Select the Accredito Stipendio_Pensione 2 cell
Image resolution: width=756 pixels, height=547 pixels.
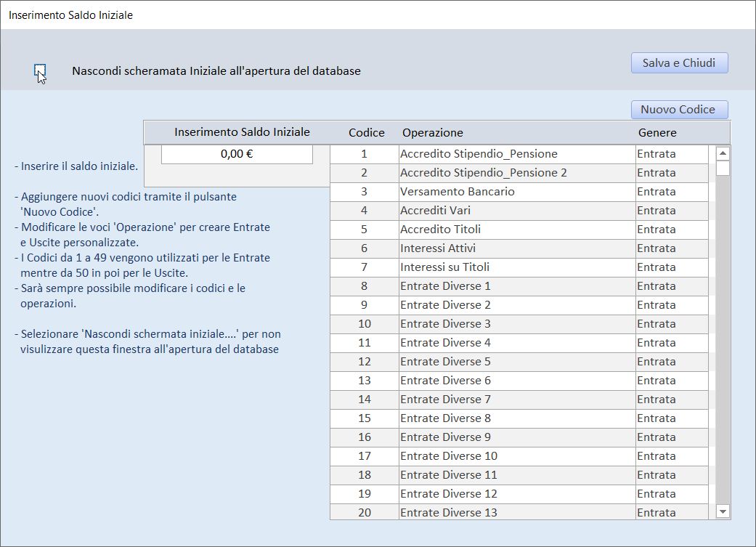(517, 173)
